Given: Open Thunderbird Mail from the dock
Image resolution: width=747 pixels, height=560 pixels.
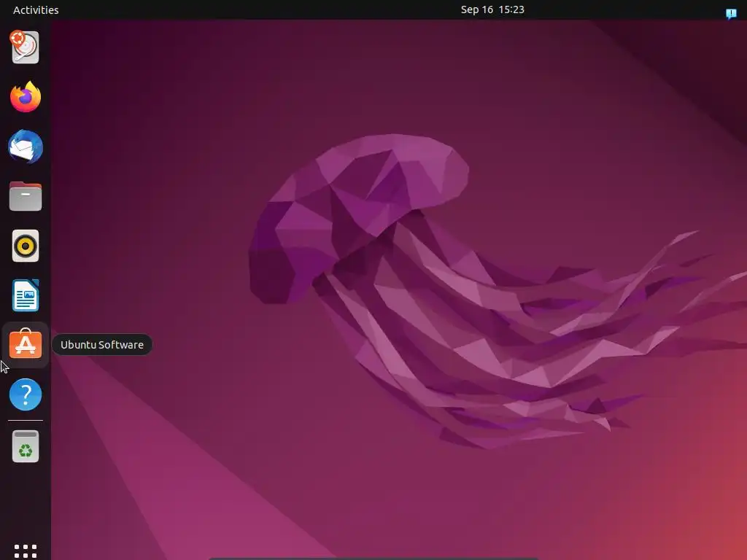Looking at the screenshot, I should (26, 147).
